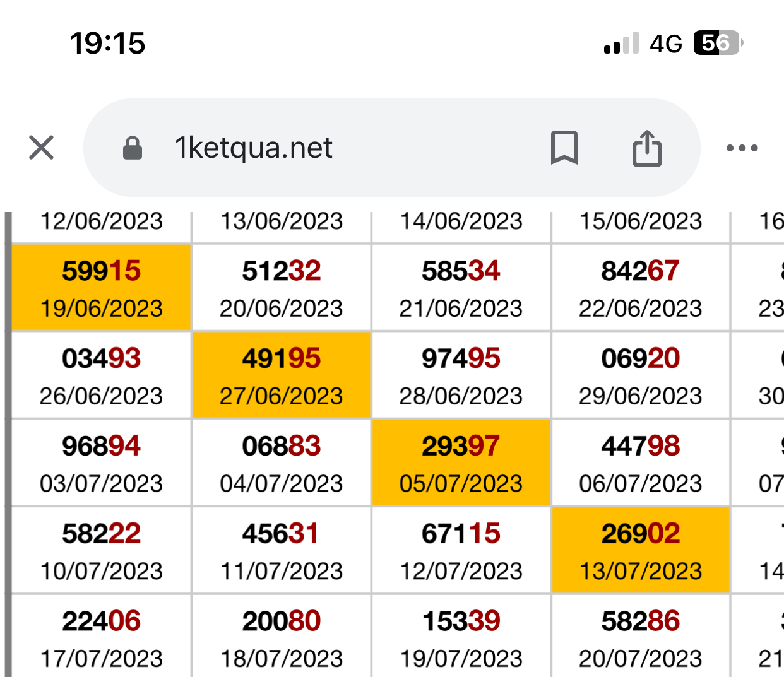Select highlighted result 59915 on 19/06/2023

pos(101,288)
